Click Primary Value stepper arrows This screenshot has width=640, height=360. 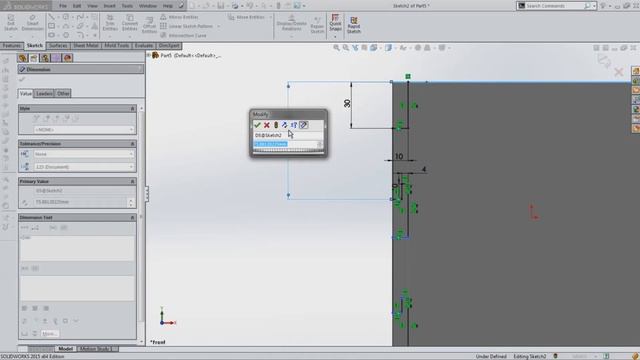pyautogui.click(x=131, y=202)
